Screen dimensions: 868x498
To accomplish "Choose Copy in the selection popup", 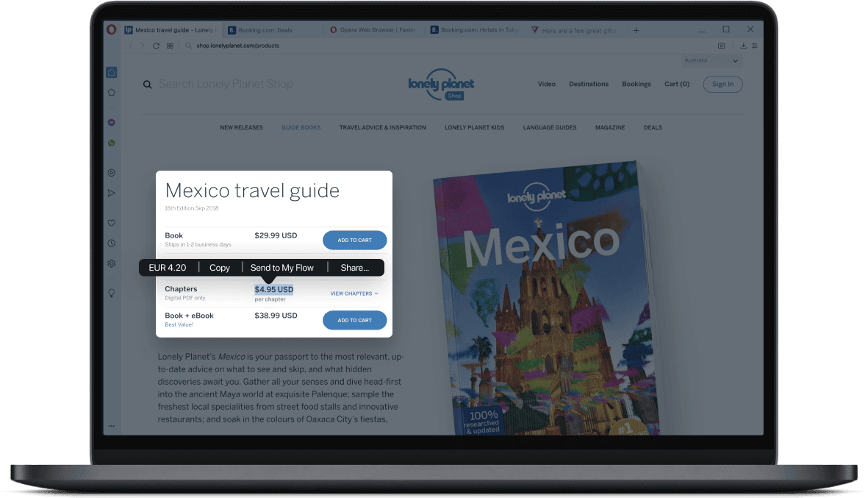I will [x=220, y=268].
